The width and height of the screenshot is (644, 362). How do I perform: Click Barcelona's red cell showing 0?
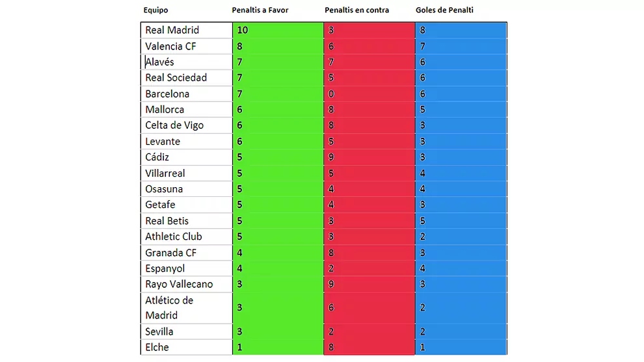click(x=369, y=94)
